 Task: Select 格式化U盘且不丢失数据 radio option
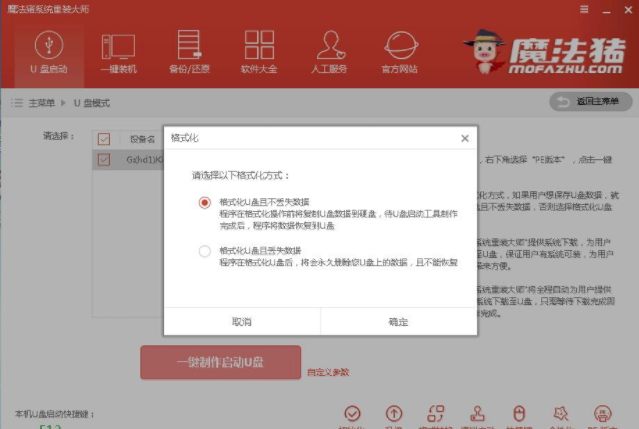click(205, 202)
